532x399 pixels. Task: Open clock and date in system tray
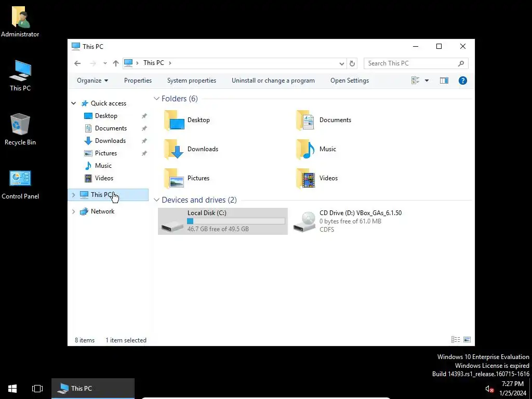513,389
